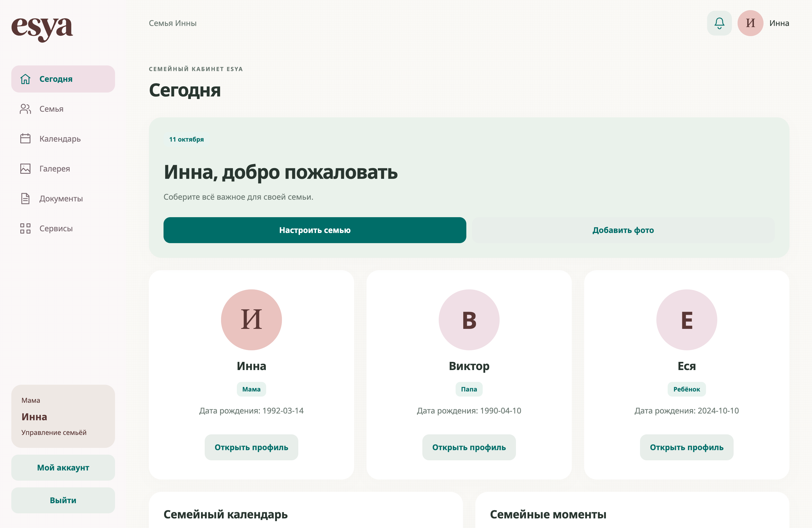Click Инна's large avatar circle
Image resolution: width=812 pixels, height=528 pixels.
(x=251, y=320)
